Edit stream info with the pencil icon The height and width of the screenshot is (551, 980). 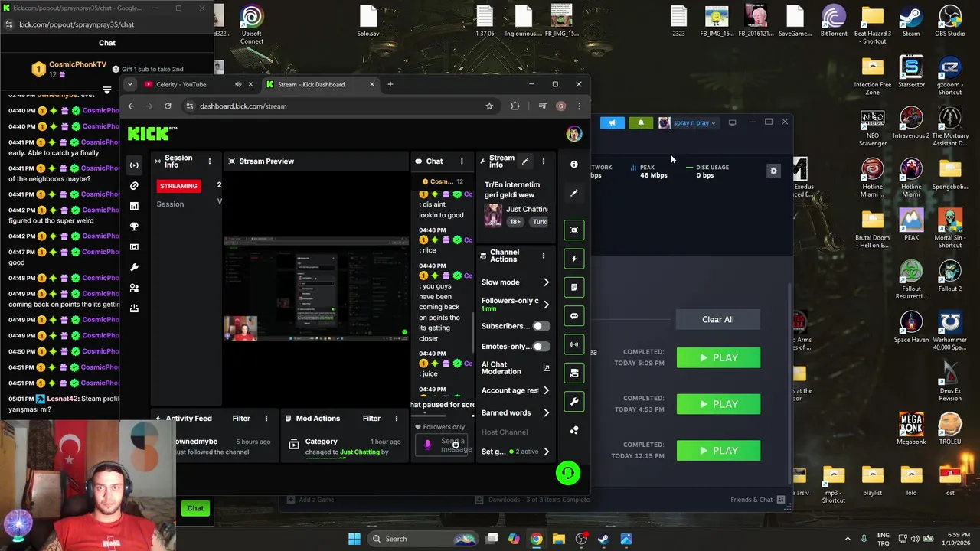[x=524, y=161]
